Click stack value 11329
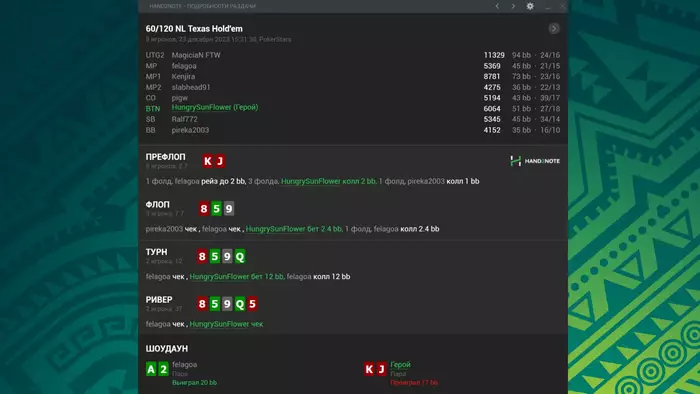The width and height of the screenshot is (700, 394). 494,55
